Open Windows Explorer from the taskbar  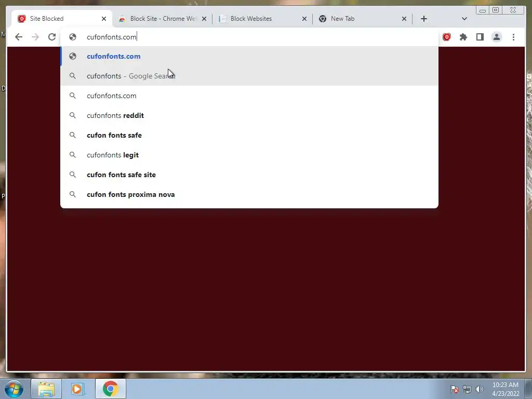[46, 389]
